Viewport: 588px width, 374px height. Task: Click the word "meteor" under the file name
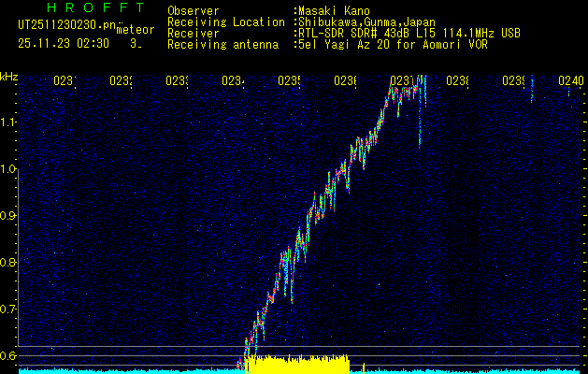click(136, 30)
